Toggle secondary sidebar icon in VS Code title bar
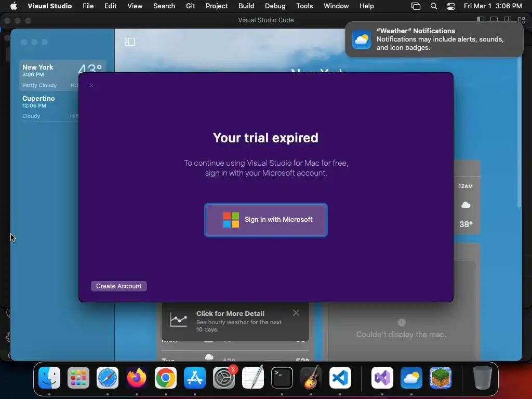This screenshot has height=399, width=532. (x=508, y=20)
